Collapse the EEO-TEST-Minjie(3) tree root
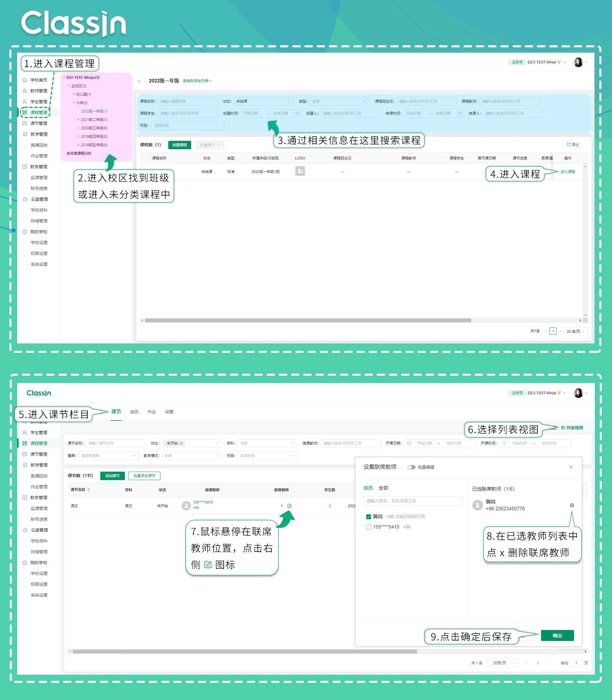Viewport: 612px width, 700px height. click(64, 78)
